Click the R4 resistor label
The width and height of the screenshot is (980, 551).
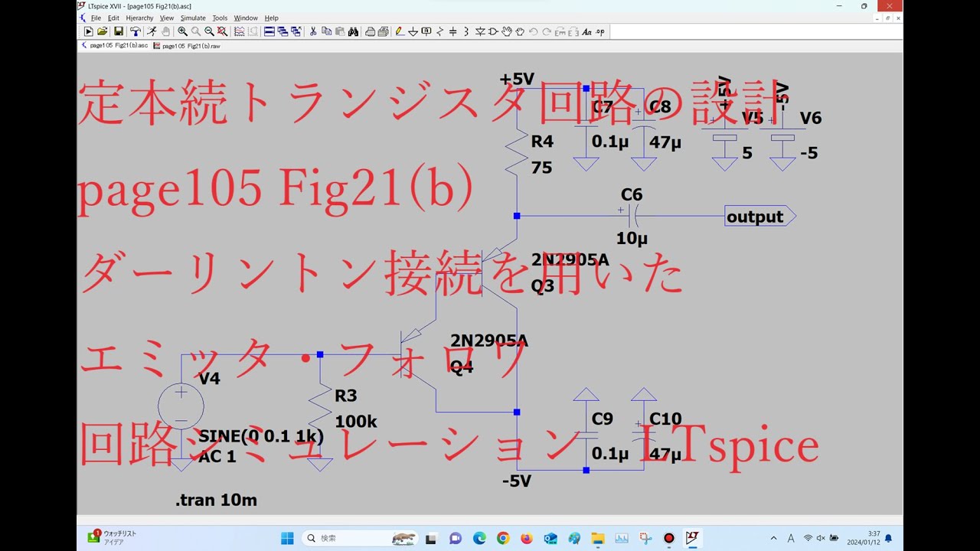pos(542,142)
